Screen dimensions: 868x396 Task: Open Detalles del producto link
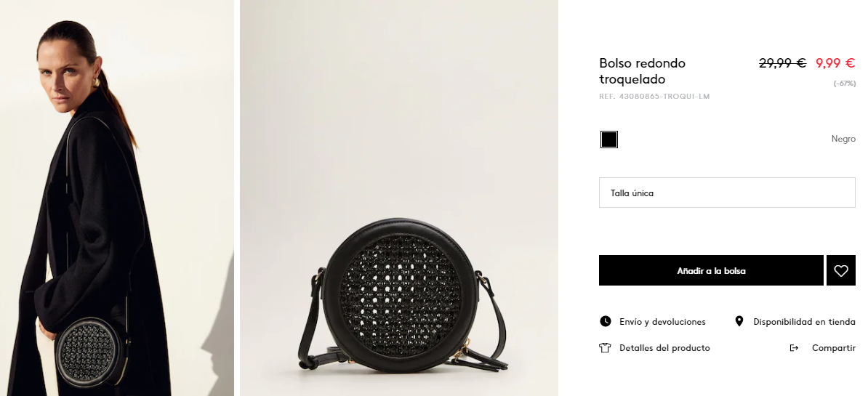click(664, 348)
